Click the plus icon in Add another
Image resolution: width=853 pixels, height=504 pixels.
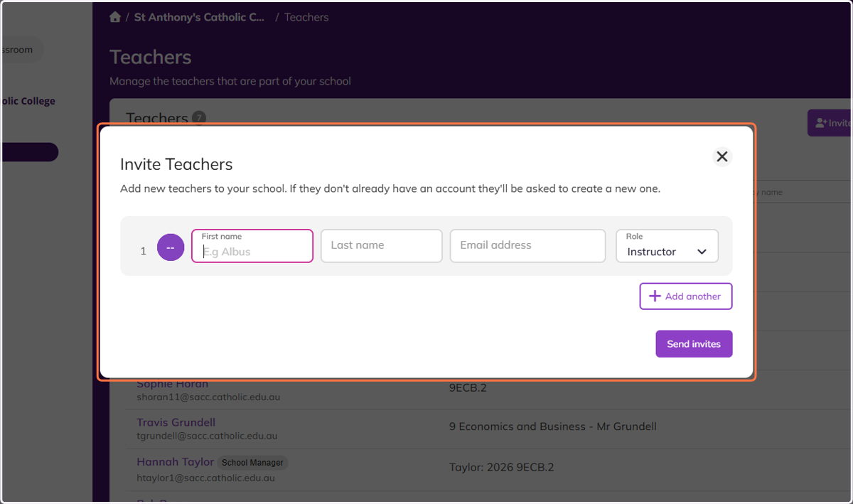tap(655, 296)
